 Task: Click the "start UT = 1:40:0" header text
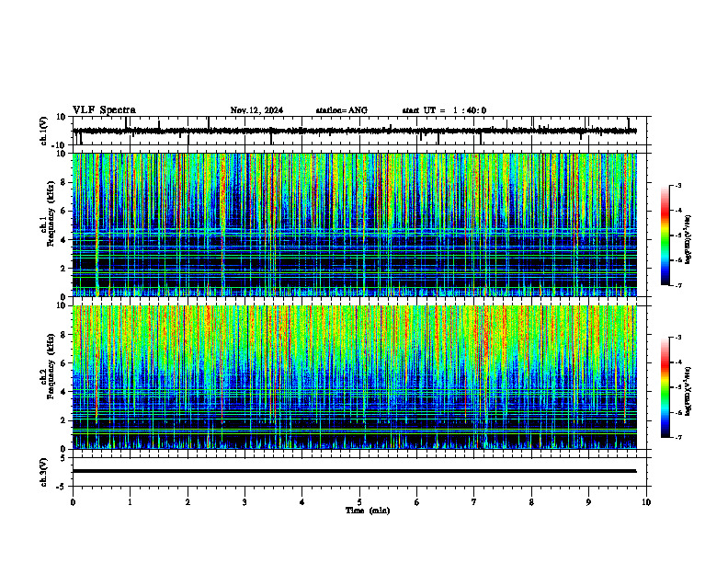click(444, 110)
